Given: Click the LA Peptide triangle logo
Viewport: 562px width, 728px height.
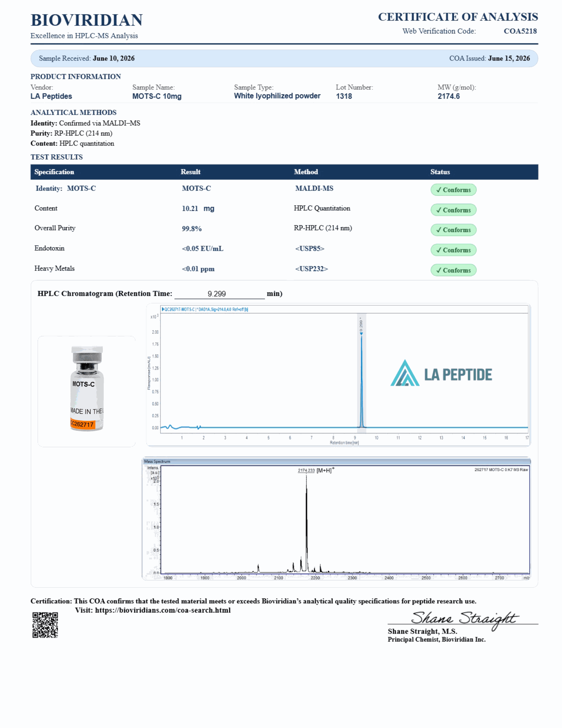Looking at the screenshot, I should (405, 373).
